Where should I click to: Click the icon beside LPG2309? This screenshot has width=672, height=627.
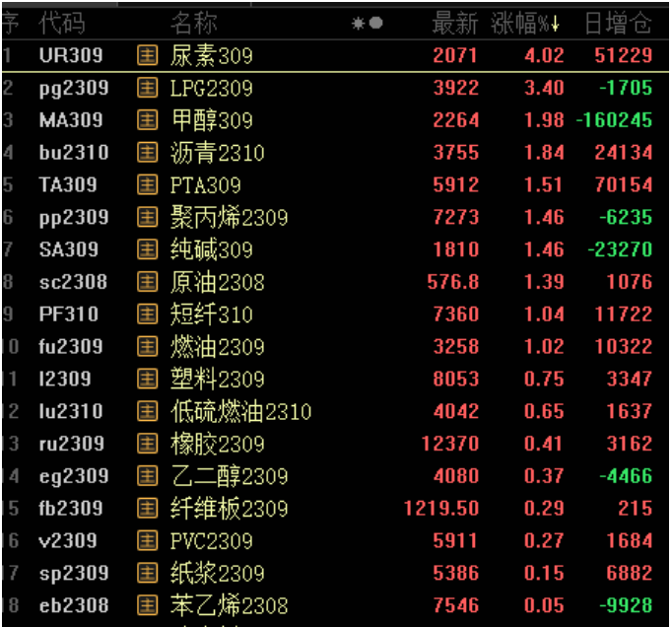(147, 89)
